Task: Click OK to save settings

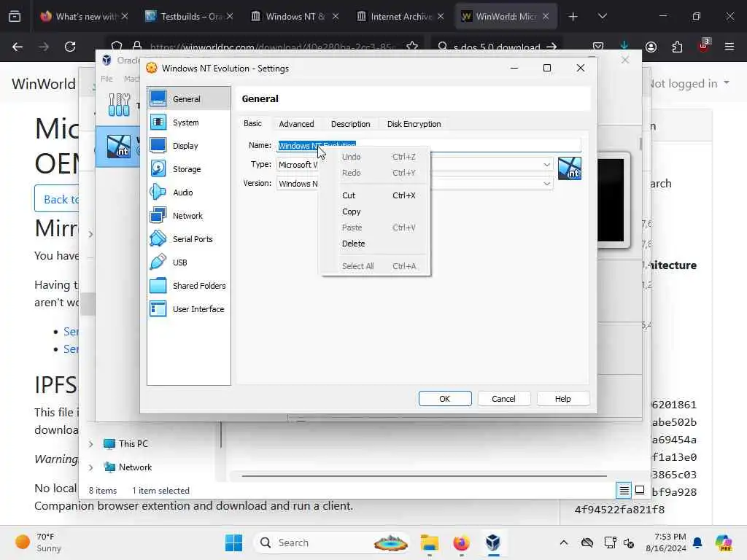Action: click(445, 399)
